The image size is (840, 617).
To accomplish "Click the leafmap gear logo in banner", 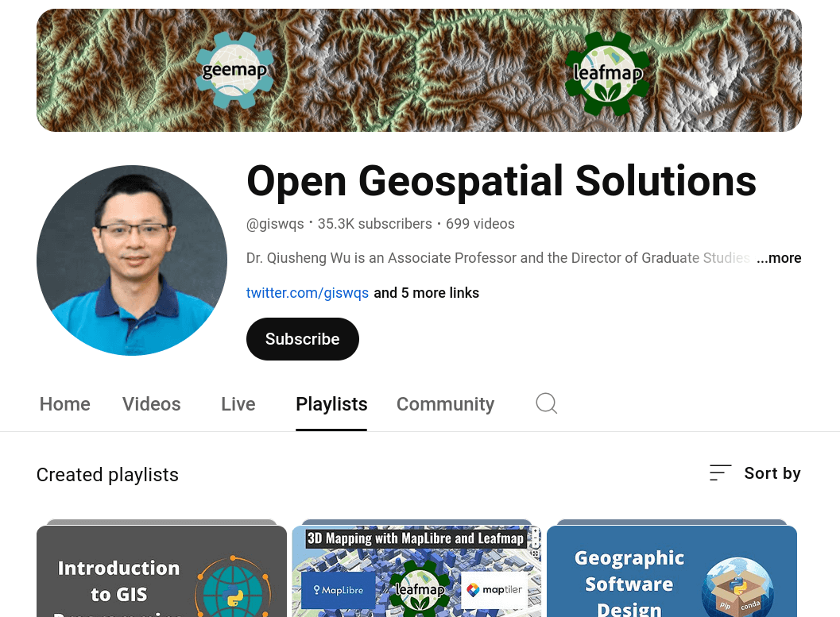I will [607, 73].
